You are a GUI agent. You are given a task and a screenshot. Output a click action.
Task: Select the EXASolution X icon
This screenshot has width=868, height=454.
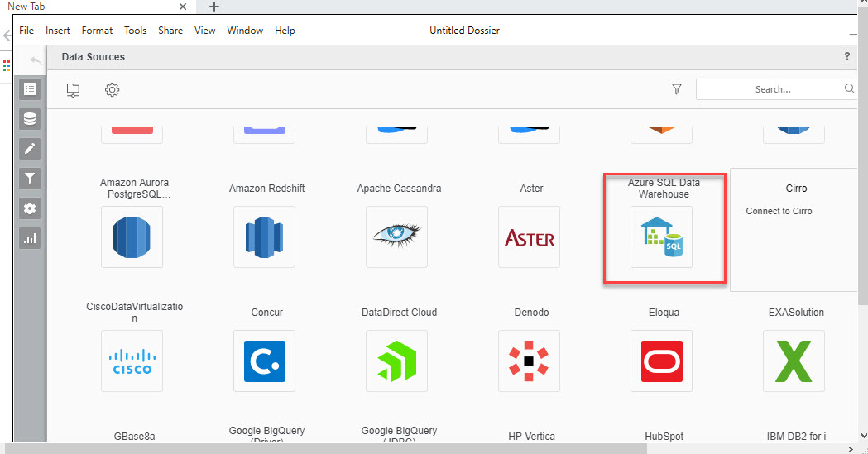(794, 361)
